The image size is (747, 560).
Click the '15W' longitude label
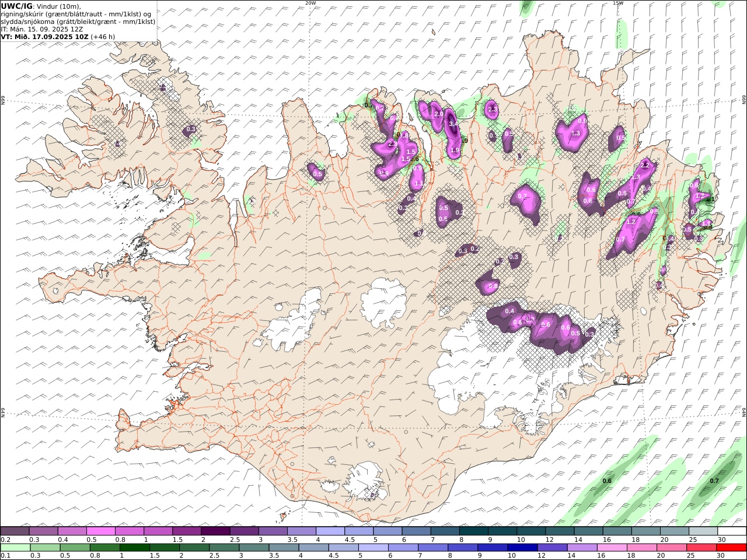point(618,3)
